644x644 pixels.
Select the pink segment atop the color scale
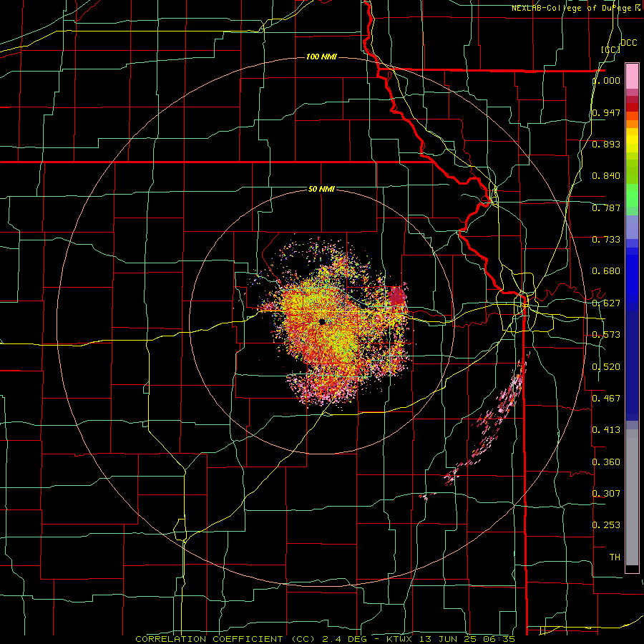coord(632,77)
